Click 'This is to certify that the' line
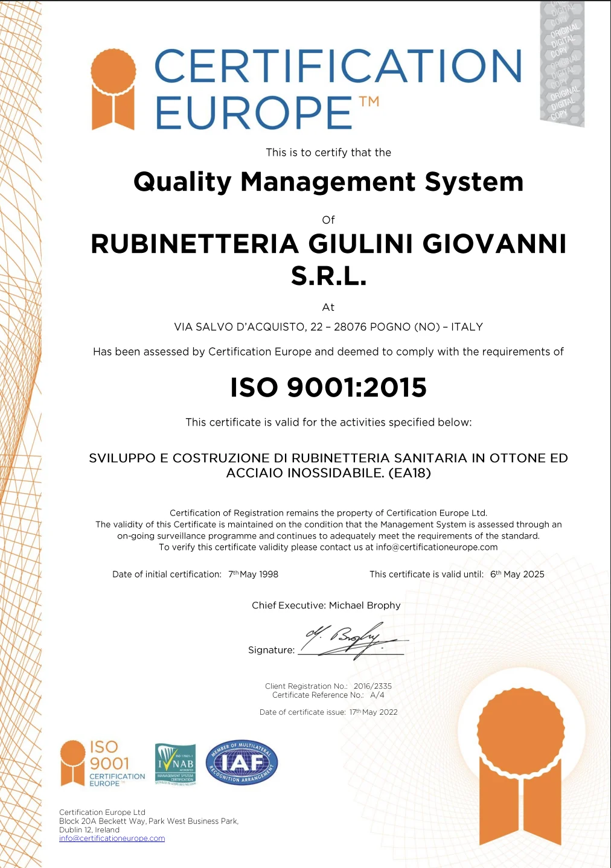This screenshot has height=868, width=611. tap(328, 153)
